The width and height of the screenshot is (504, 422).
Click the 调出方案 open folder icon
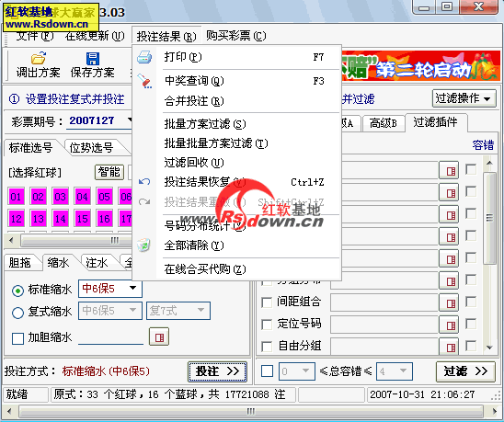point(39,58)
